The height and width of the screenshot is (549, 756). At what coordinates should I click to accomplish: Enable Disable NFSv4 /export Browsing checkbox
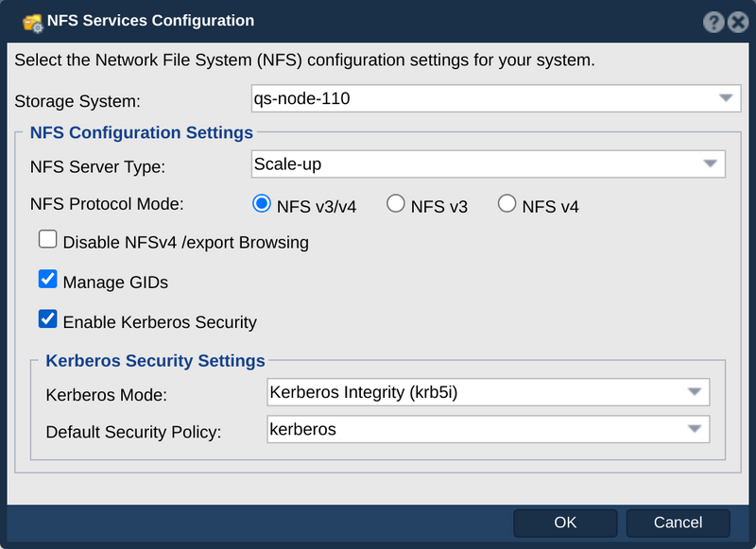click(x=48, y=239)
